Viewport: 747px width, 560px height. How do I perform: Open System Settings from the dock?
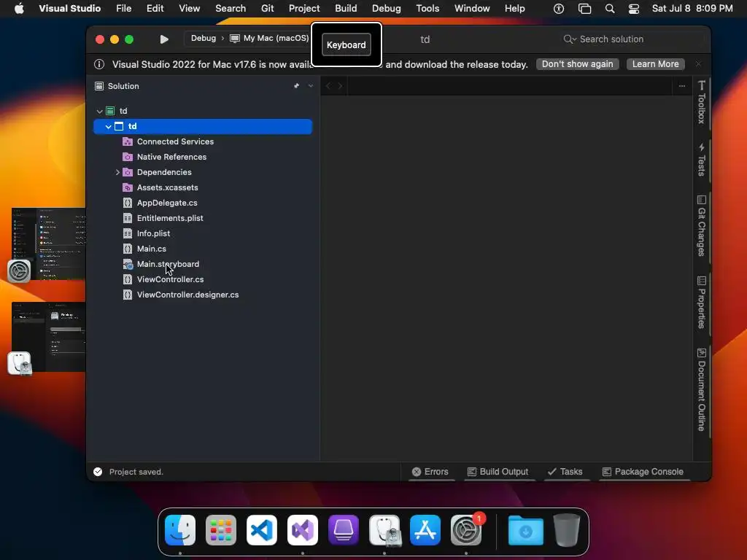[x=466, y=530]
